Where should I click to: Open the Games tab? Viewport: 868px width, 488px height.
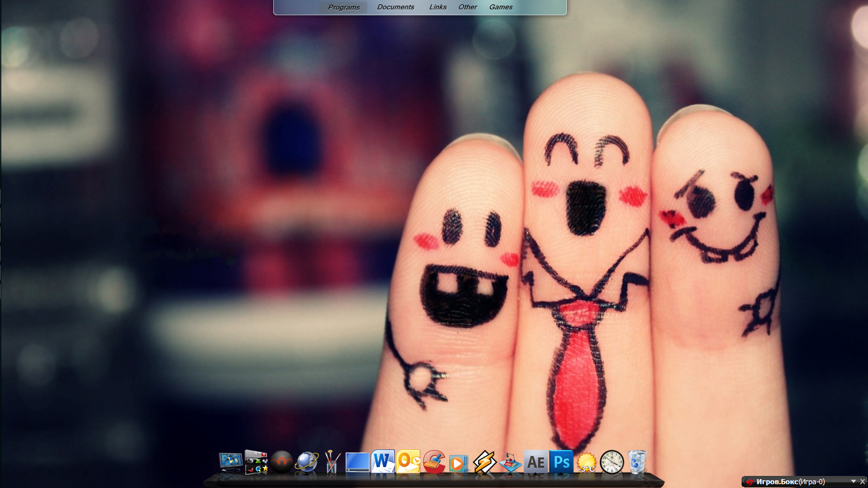click(501, 7)
